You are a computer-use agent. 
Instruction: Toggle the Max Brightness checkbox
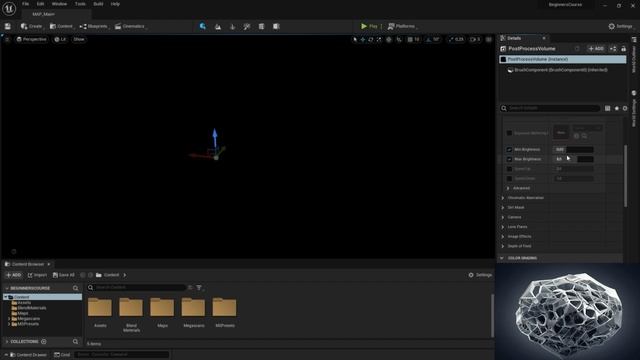(x=509, y=159)
